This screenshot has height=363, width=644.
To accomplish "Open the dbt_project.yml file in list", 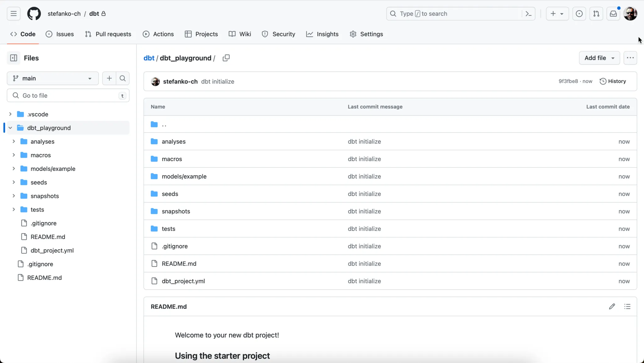I will (x=183, y=281).
